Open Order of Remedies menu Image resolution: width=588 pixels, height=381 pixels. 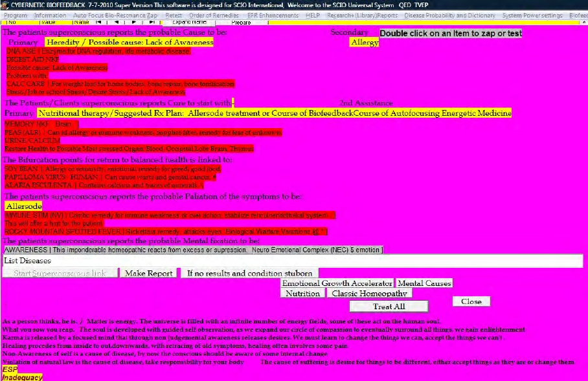click(214, 16)
